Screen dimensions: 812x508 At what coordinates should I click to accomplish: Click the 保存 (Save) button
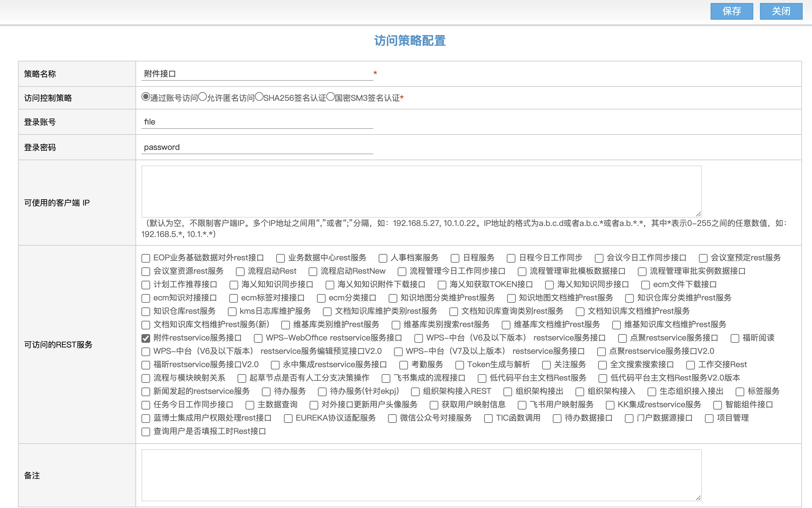(731, 11)
